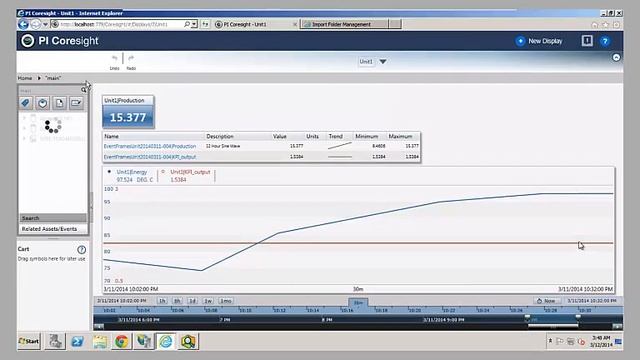The image size is (640, 360).
Task: Open IE favorites star icon
Action: [605, 25]
